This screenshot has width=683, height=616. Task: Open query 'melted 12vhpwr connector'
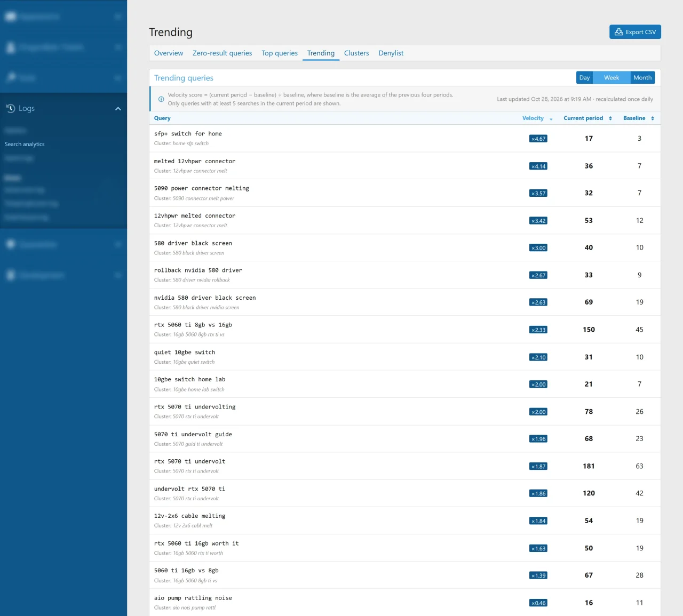(195, 161)
